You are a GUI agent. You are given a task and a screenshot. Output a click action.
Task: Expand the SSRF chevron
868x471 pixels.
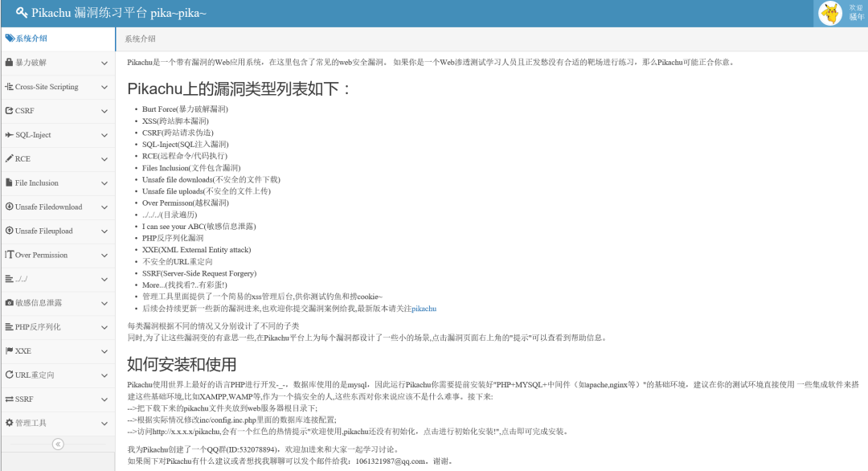104,399
